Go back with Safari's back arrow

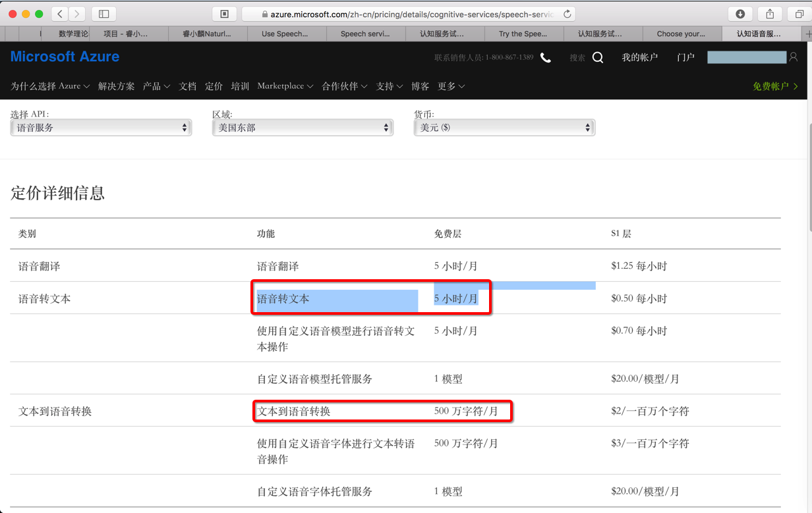tap(60, 14)
